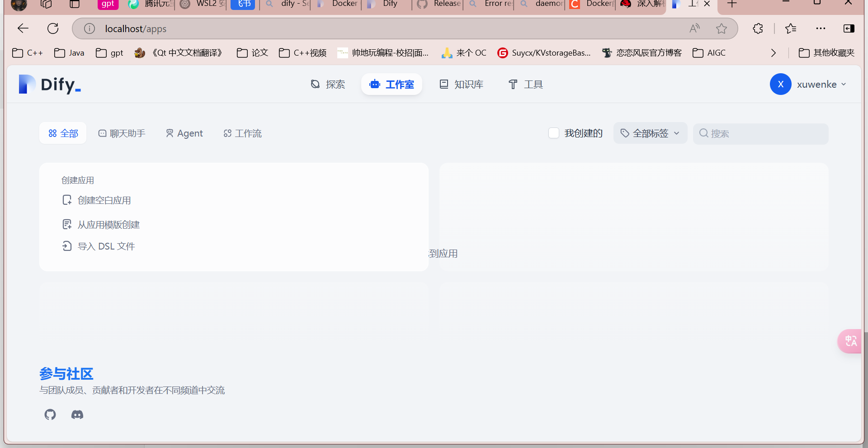This screenshot has height=448, width=868.
Task: Open the 探索 (Explore) section
Action: (328, 85)
